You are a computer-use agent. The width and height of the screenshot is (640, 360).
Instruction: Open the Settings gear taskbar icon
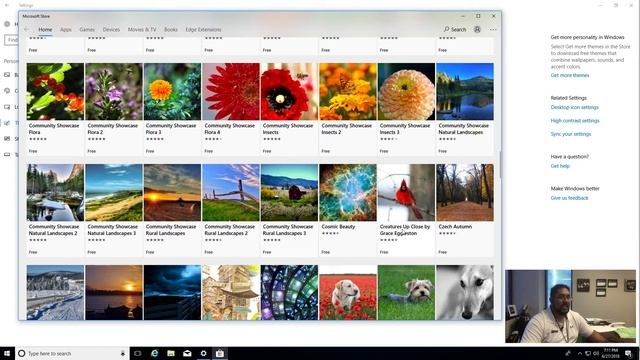point(203,353)
